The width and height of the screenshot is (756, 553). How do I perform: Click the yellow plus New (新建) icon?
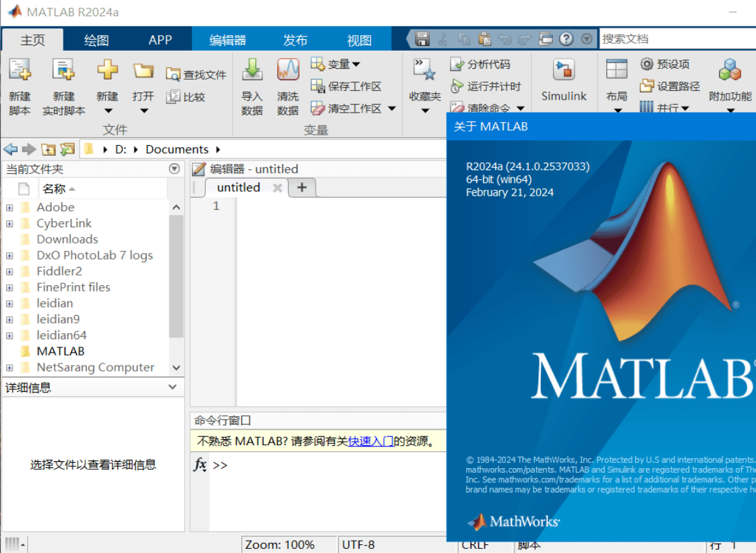pos(107,70)
